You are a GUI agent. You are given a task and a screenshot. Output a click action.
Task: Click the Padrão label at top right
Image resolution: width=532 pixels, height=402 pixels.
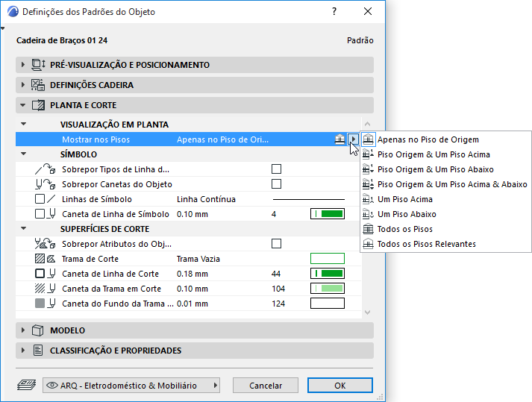[360, 40]
